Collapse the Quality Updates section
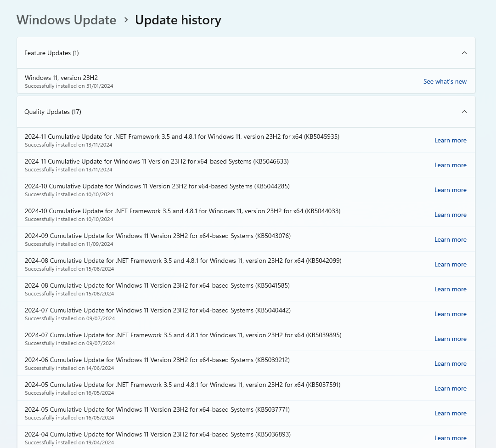The image size is (496, 448). click(464, 112)
